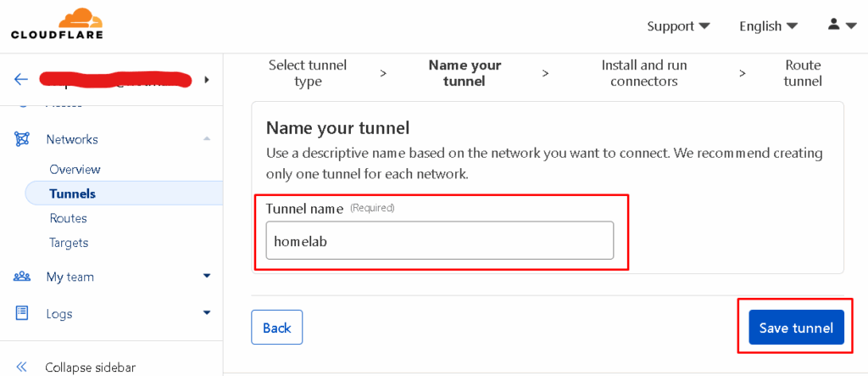868x376 pixels.
Task: Open Targets under Networks
Action: 69,243
